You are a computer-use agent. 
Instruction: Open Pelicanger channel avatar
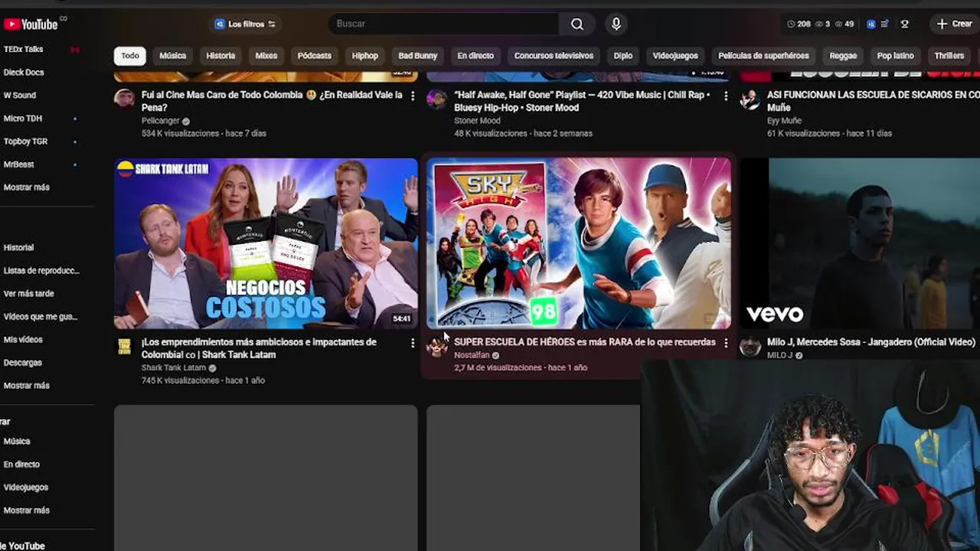[124, 99]
